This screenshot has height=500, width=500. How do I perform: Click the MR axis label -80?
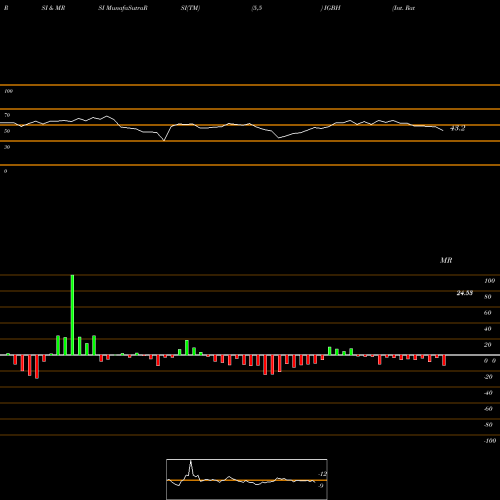[488, 425]
